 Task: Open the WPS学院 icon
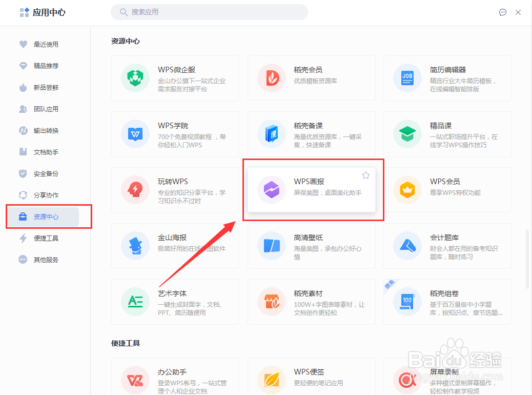click(x=135, y=134)
